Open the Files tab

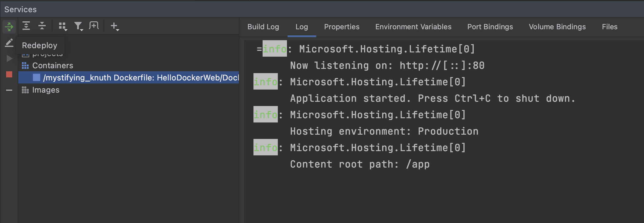click(609, 27)
